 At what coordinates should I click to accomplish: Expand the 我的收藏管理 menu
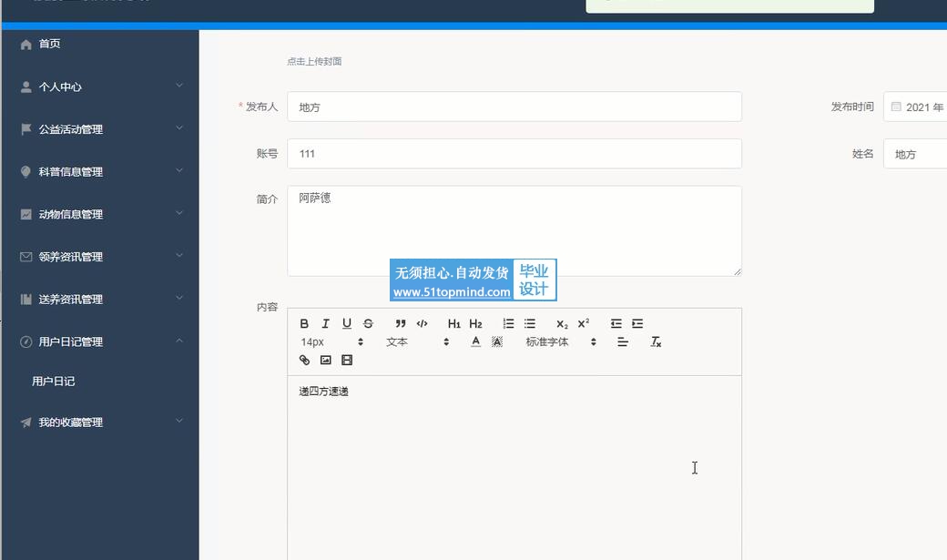point(100,423)
